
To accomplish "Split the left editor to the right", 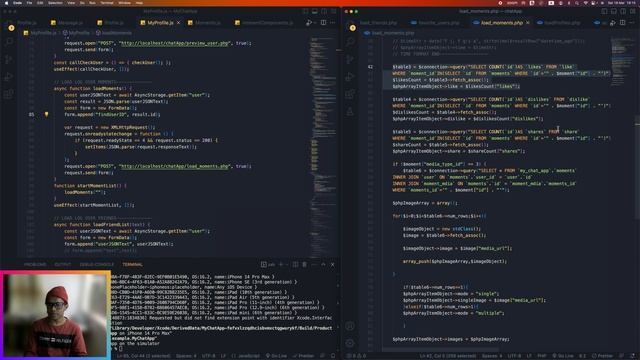I will (x=323, y=23).
